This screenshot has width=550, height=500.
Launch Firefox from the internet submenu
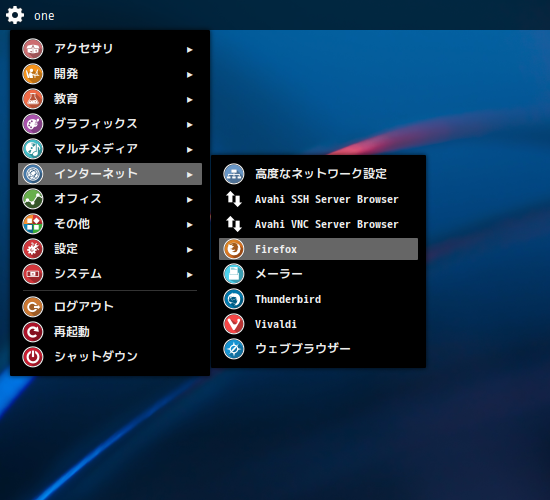[x=318, y=249]
